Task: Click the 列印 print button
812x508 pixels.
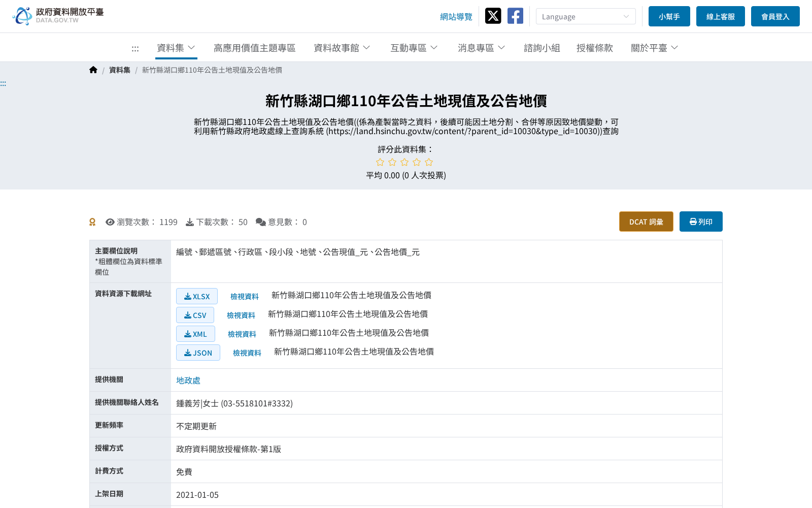Action: click(x=701, y=221)
